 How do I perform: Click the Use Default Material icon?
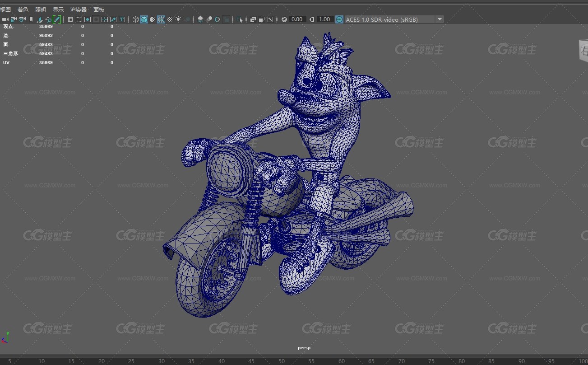[x=153, y=19]
